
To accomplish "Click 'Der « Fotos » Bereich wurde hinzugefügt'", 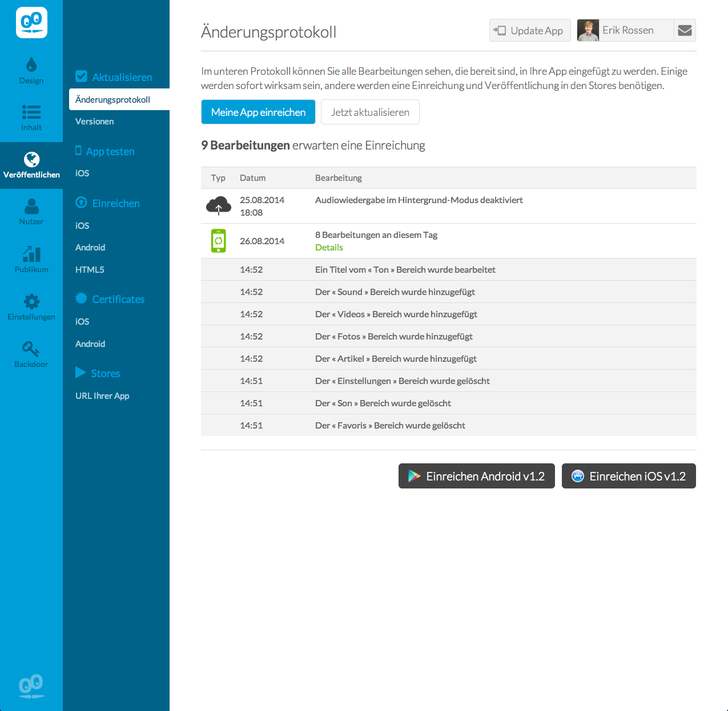I will tap(394, 337).
